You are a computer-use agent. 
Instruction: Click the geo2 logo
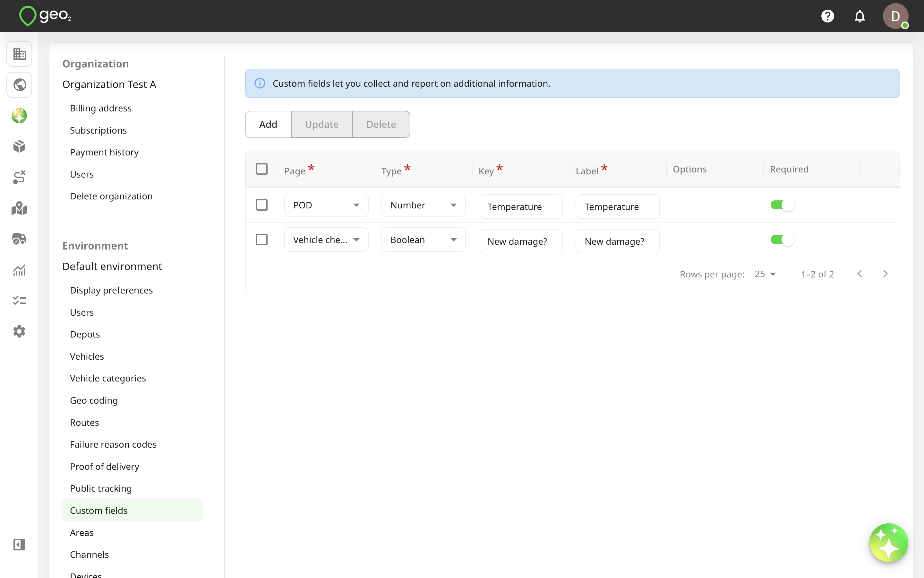point(45,16)
